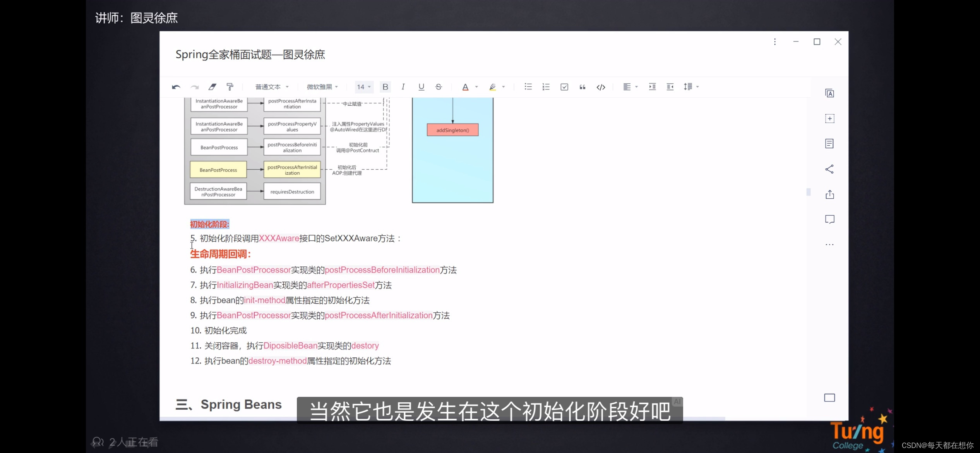Click the text recognition icon in right sidebar

(x=829, y=93)
